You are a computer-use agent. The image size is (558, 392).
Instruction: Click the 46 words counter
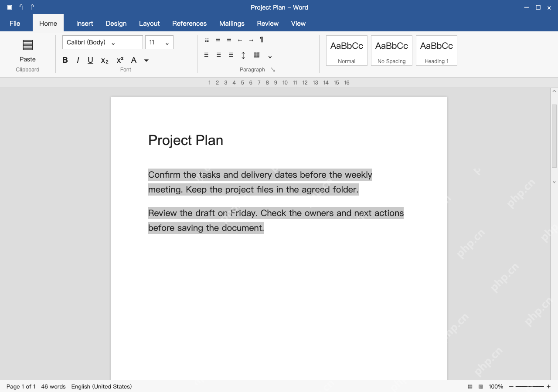pos(53,387)
